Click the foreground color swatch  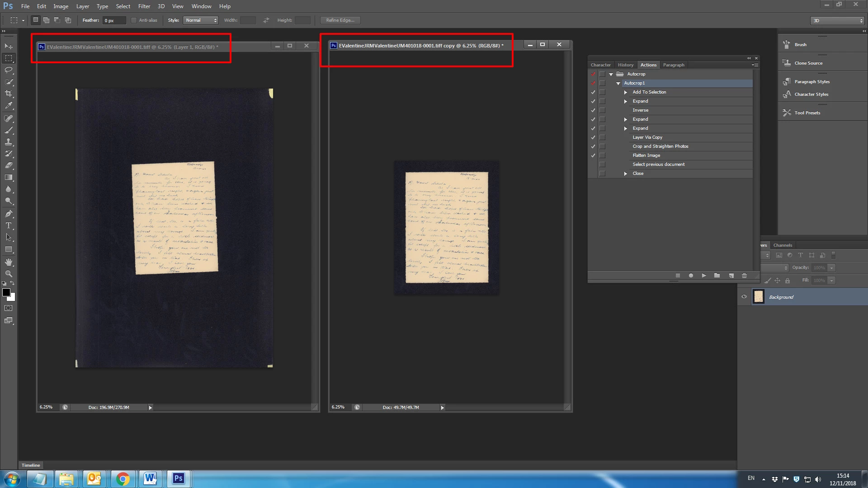point(6,293)
